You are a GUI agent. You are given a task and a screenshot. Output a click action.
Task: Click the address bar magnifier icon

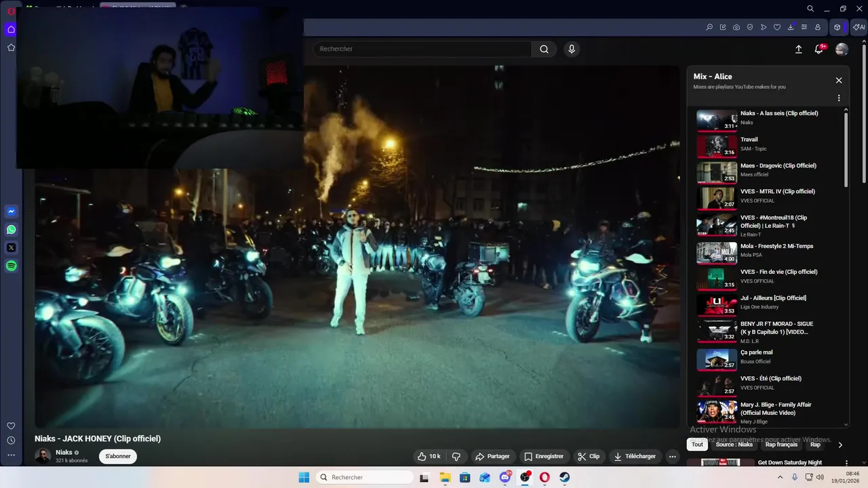pos(709,27)
